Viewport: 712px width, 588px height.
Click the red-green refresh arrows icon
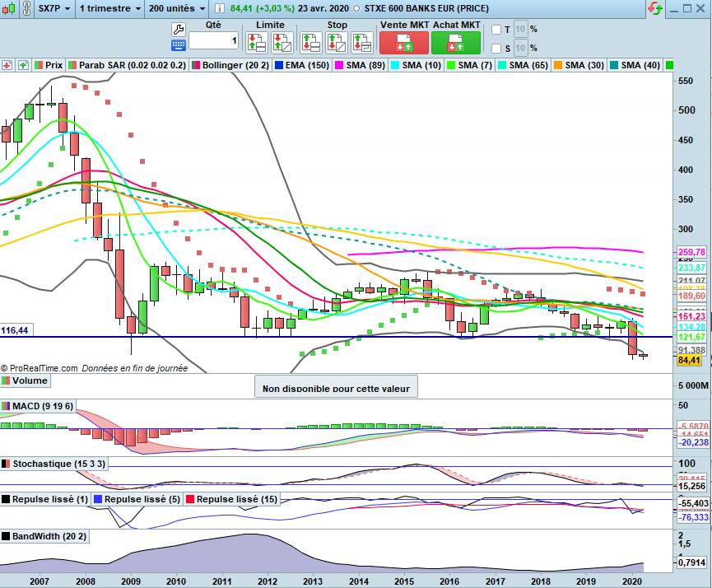[x=655, y=7]
